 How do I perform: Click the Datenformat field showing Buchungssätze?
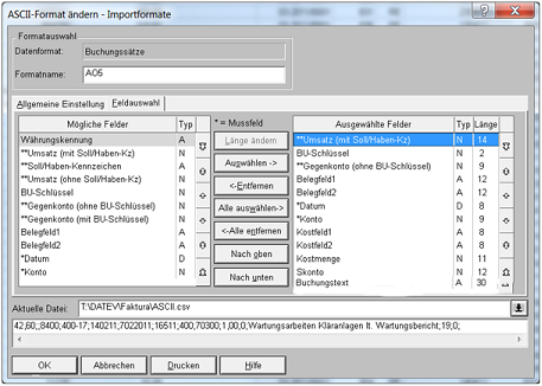184,52
